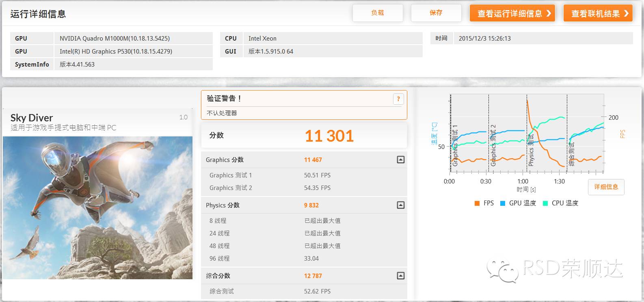Screen dimensions: 644x302
Task: Select the timestamp 2015/12/3 15:26:13
Action: 485,39
